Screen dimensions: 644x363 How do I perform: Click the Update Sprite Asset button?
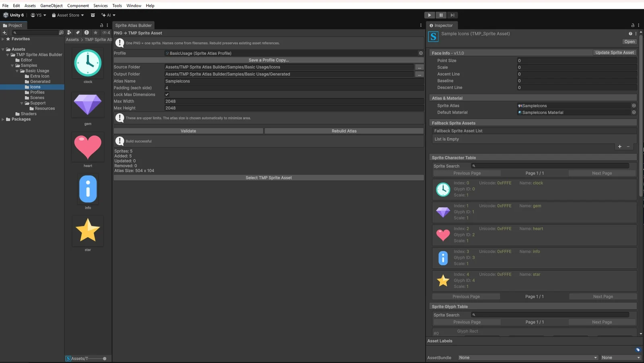[615, 53]
